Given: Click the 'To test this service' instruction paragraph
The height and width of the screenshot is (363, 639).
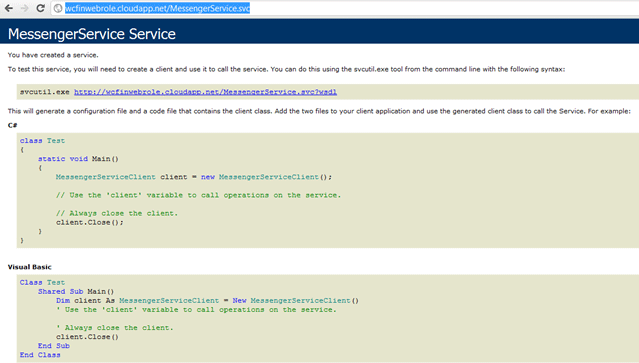Looking at the screenshot, I should click(286, 69).
